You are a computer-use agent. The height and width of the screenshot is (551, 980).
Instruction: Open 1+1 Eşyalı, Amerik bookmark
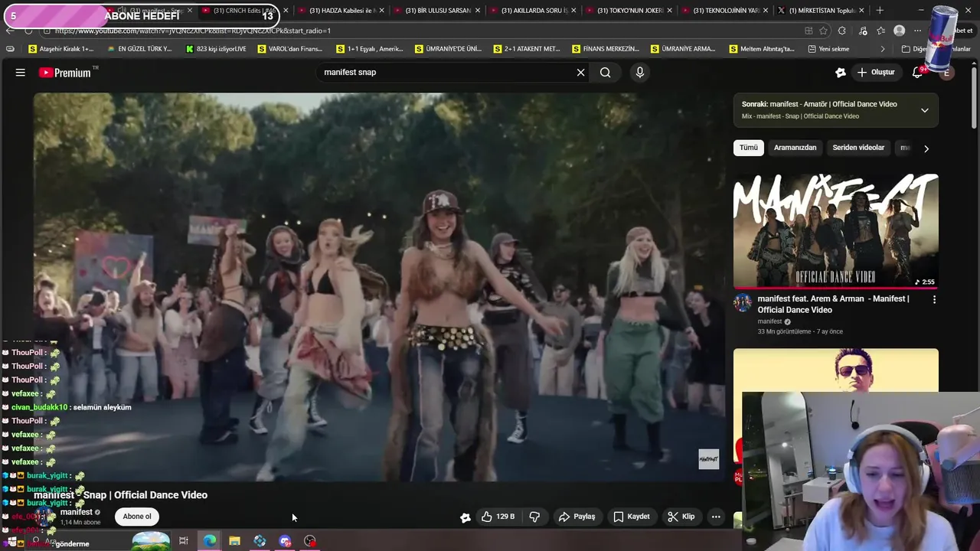[x=370, y=49]
